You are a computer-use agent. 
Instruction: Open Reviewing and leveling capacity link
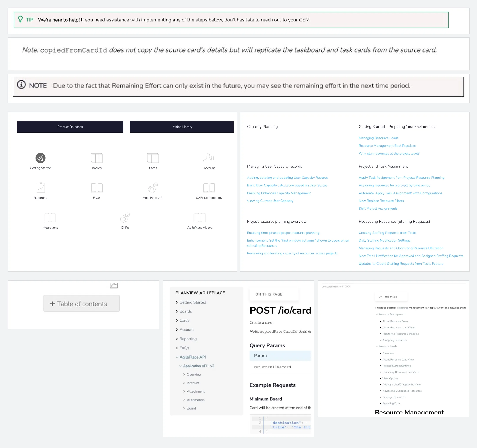pyautogui.click(x=292, y=253)
